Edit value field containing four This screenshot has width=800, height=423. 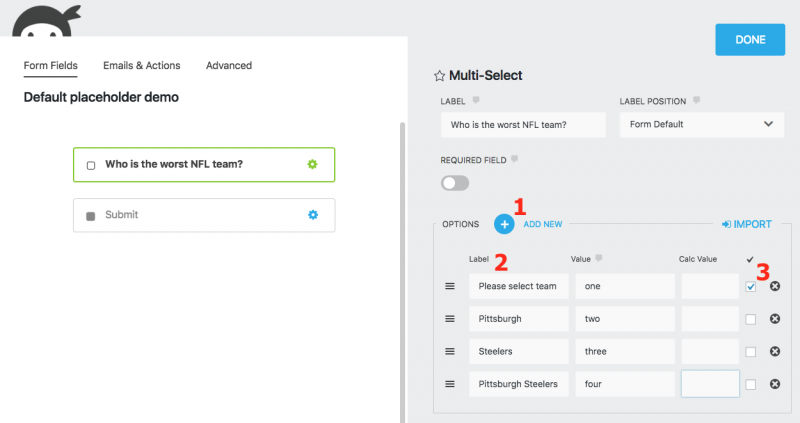[x=625, y=384]
